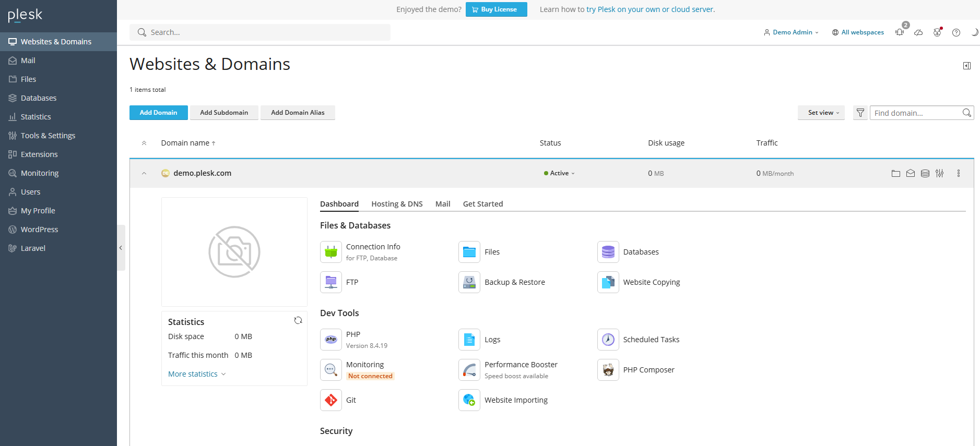Image resolution: width=980 pixels, height=446 pixels.
Task: Open Laravel in the sidebar
Action: click(58, 248)
